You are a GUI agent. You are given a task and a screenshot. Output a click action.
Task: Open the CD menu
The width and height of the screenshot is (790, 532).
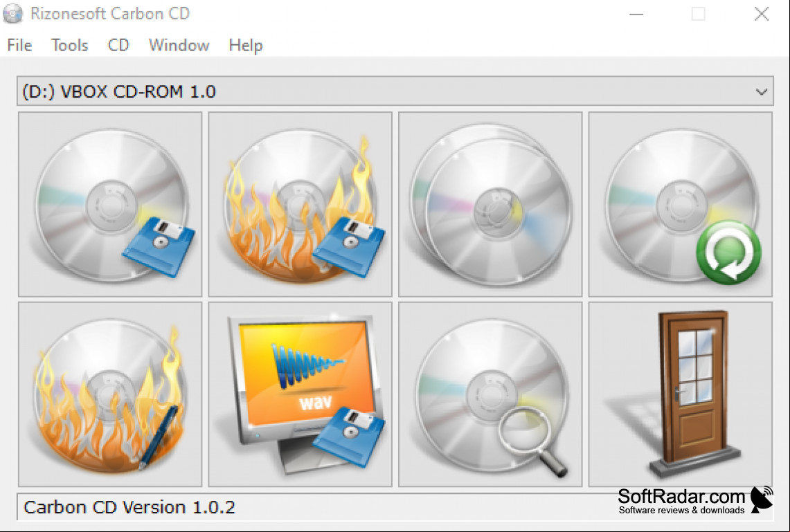click(x=118, y=45)
